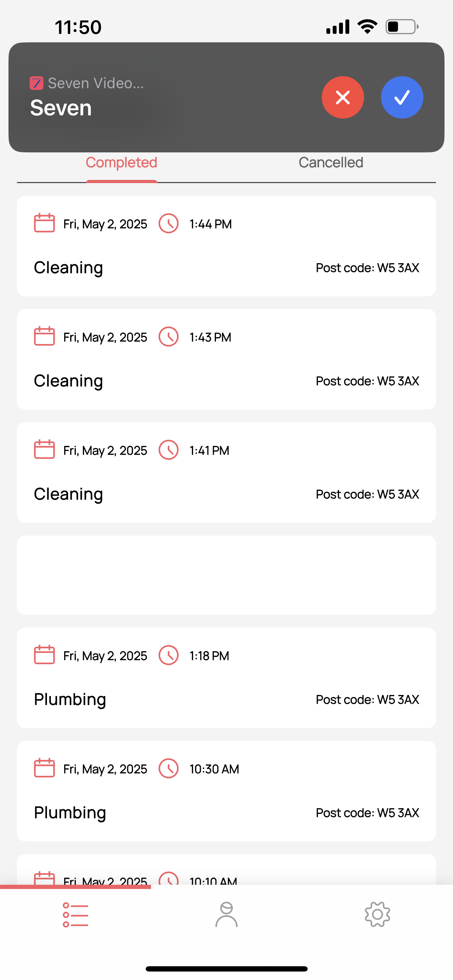The height and width of the screenshot is (980, 453).
Task: Open the jobs list tab icon
Action: pos(75,915)
